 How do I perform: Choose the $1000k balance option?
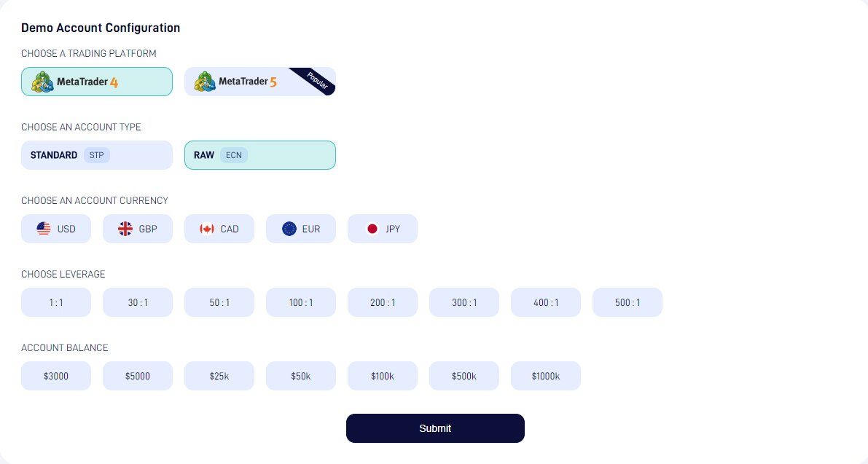(546, 376)
